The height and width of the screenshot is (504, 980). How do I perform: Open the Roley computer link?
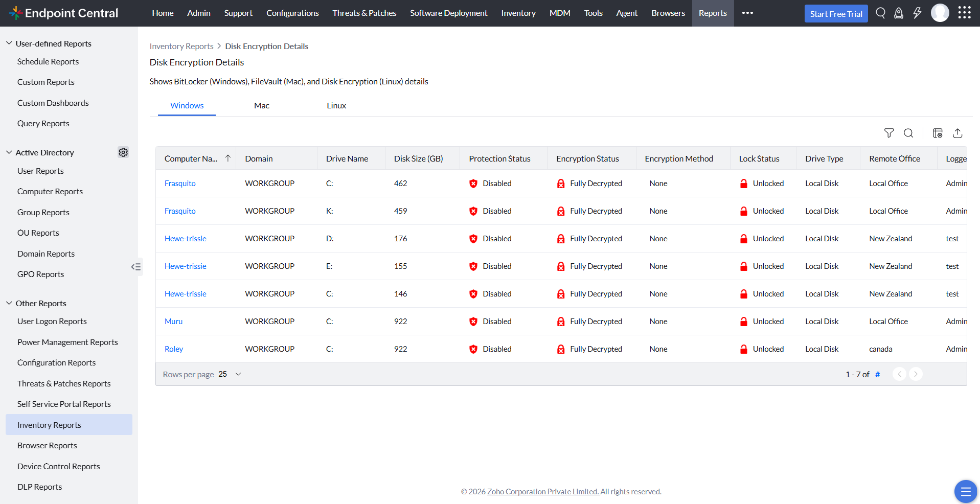pos(174,349)
